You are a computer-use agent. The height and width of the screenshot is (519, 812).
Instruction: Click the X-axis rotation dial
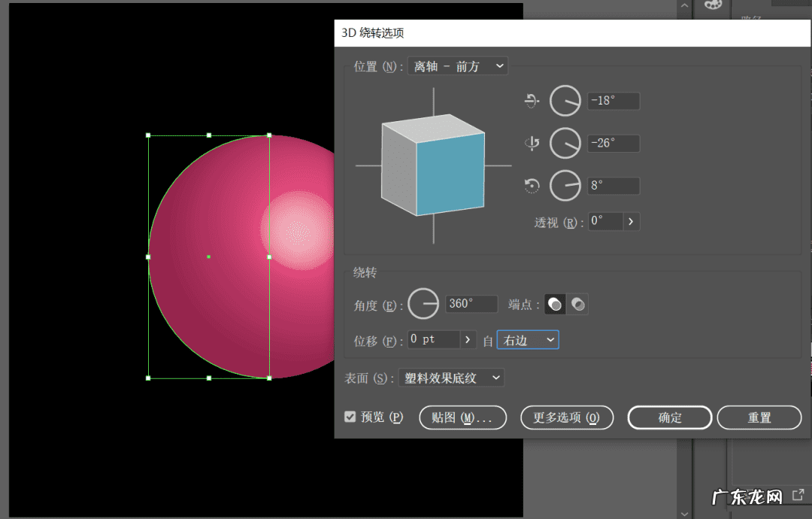[x=565, y=101]
